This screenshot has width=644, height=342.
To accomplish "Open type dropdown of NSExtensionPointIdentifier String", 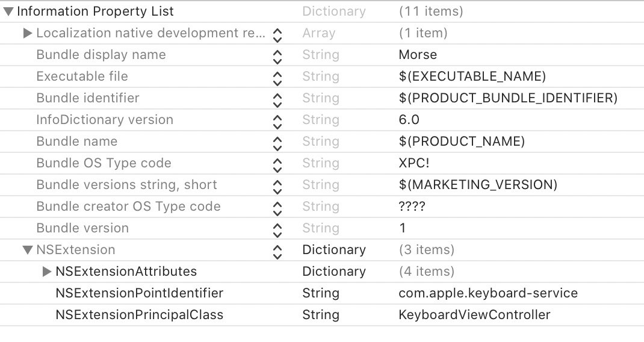I will click(x=321, y=293).
